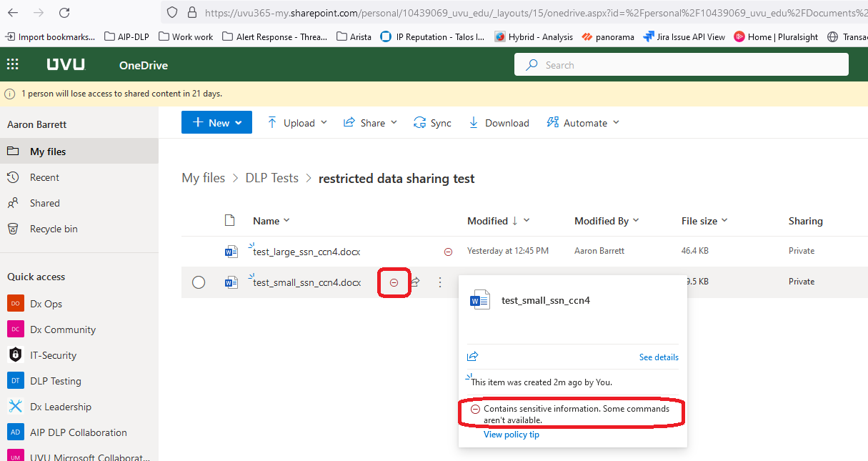
Task: Click the share icon inside the file preview card
Action: tap(472, 356)
